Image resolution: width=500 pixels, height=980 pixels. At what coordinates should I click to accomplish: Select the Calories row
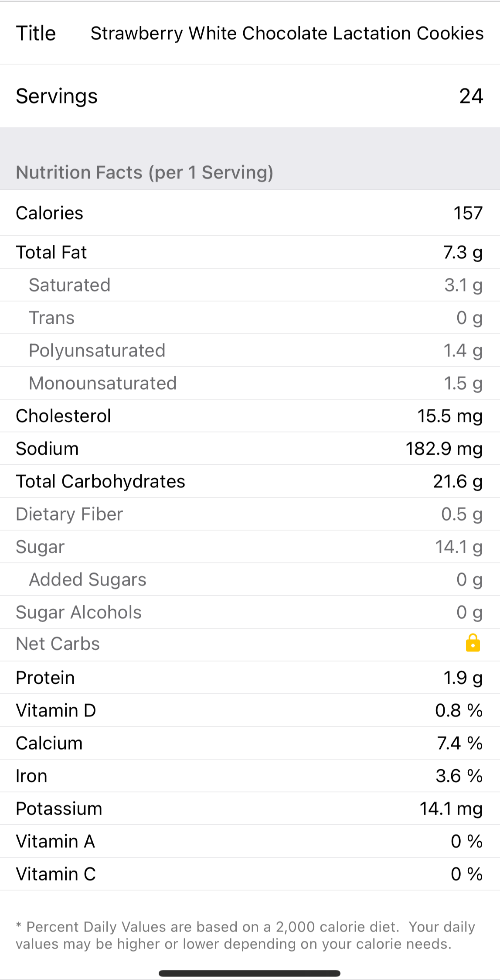(250, 213)
